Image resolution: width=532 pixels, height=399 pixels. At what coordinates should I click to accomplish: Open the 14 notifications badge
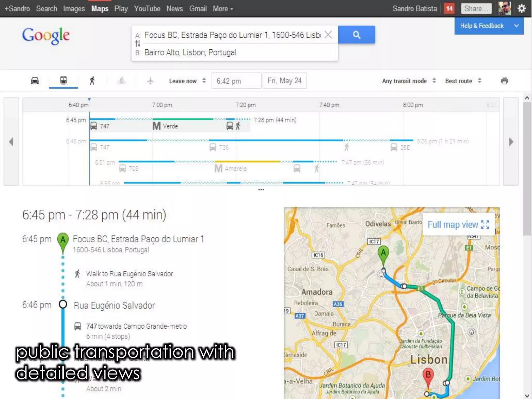point(449,9)
